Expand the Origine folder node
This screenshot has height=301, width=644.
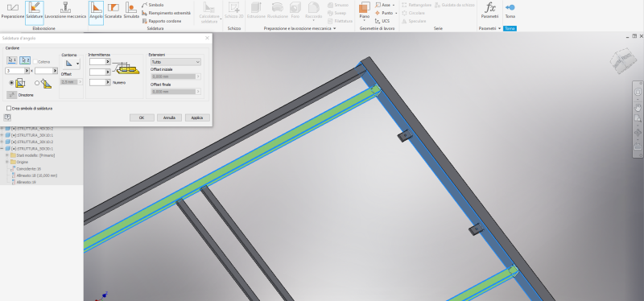(x=7, y=162)
